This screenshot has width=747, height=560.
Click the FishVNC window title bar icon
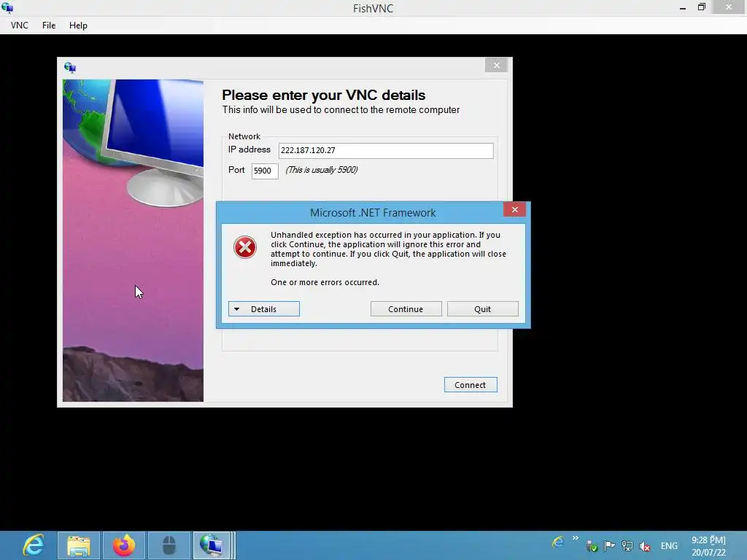7,7
